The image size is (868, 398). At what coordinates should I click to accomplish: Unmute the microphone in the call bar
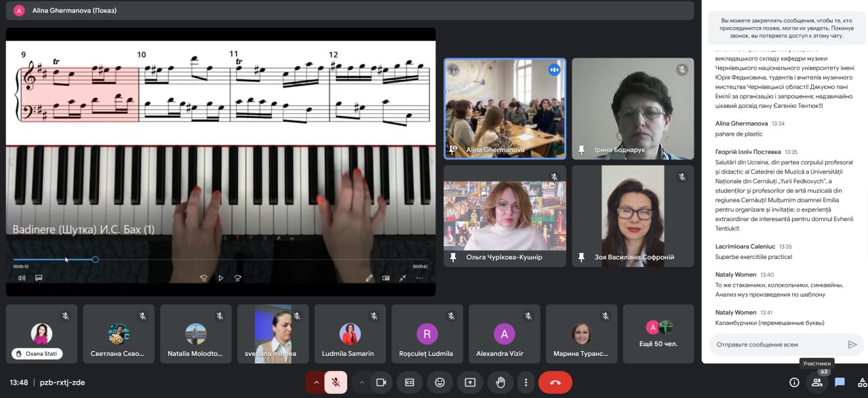click(x=335, y=382)
